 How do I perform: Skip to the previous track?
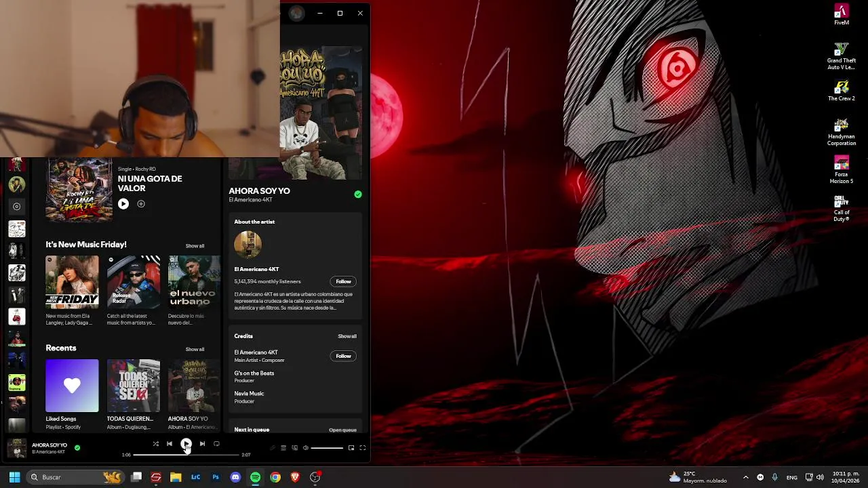tap(170, 444)
